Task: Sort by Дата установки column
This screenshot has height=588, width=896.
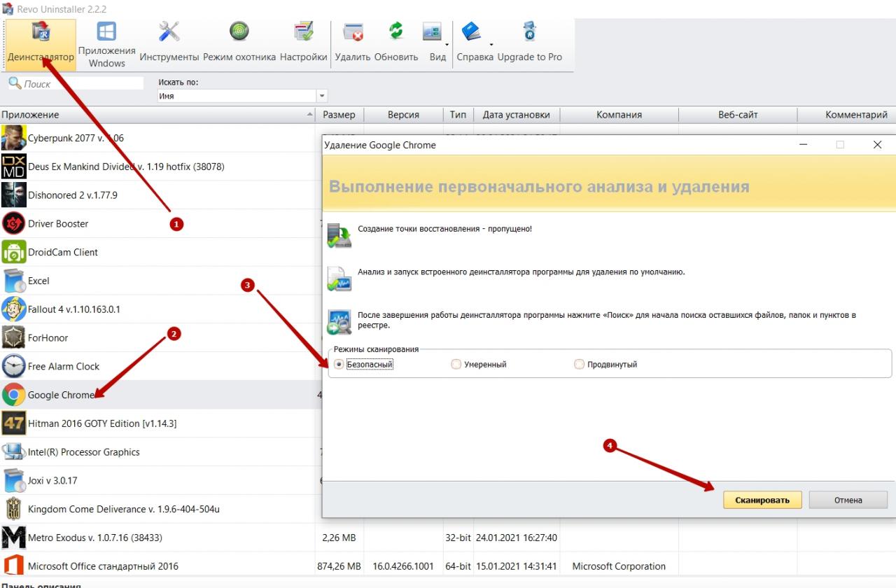Action: pyautogui.click(x=517, y=115)
